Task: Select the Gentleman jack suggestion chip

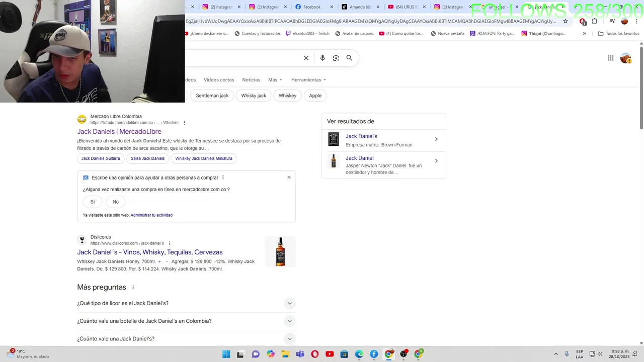Action: pos(212,96)
